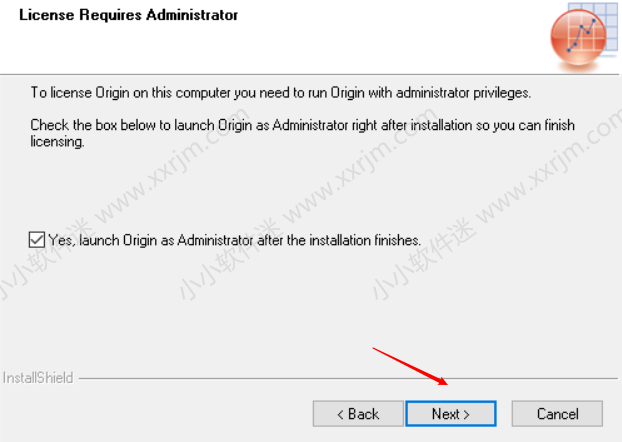Image resolution: width=622 pixels, height=442 pixels.
Task: Click the Origin red sphere graph logo
Action: tap(578, 37)
